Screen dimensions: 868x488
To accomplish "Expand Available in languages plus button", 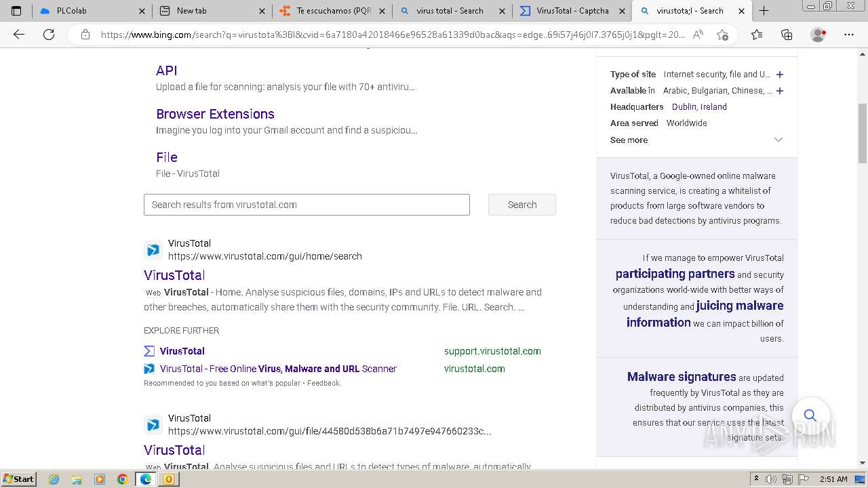I will (780, 91).
